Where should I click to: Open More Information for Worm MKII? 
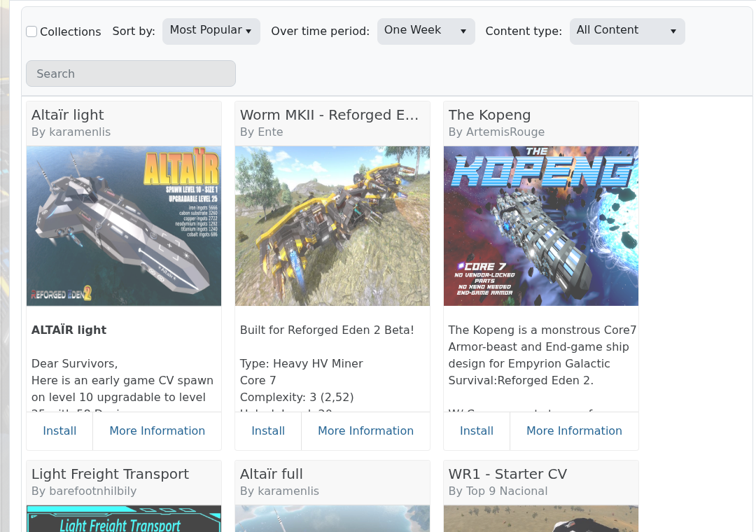(x=365, y=430)
